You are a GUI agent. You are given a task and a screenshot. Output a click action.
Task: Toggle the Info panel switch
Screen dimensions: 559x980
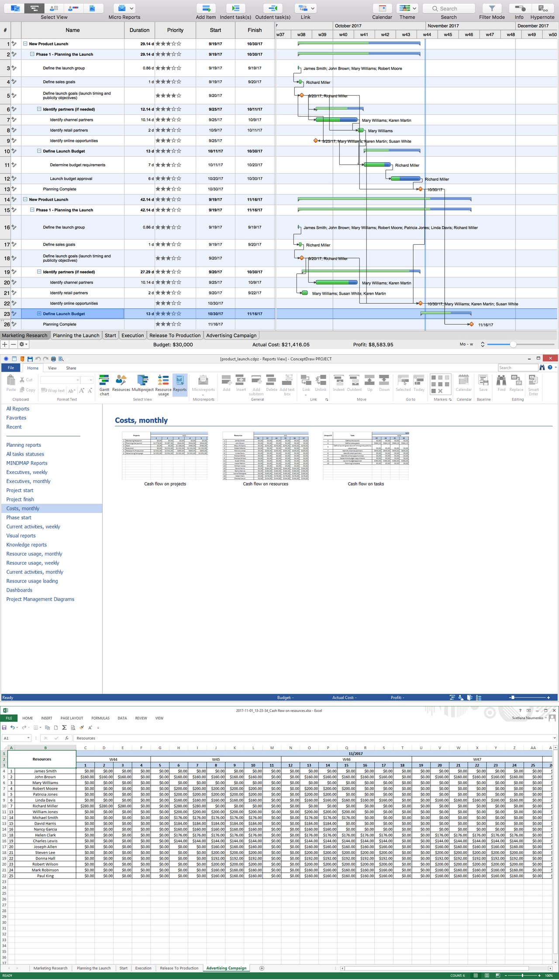519,8
